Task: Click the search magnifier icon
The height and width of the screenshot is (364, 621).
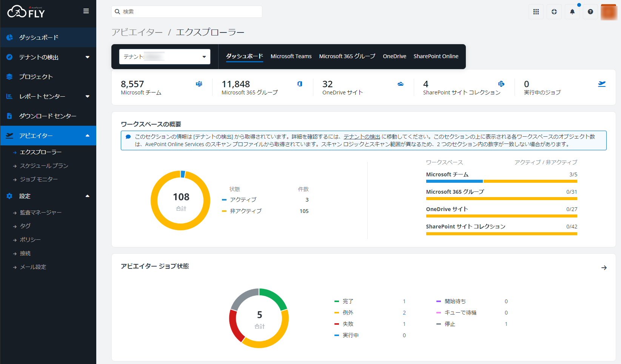Action: [x=117, y=12]
